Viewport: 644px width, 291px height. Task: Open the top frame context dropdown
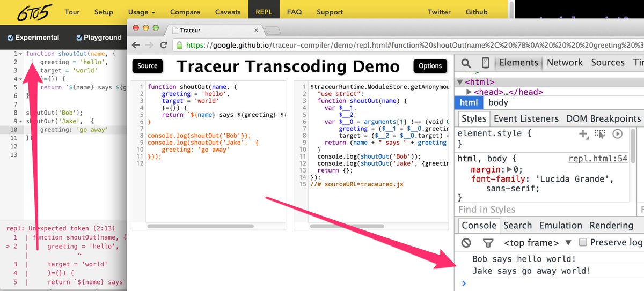[537, 243]
